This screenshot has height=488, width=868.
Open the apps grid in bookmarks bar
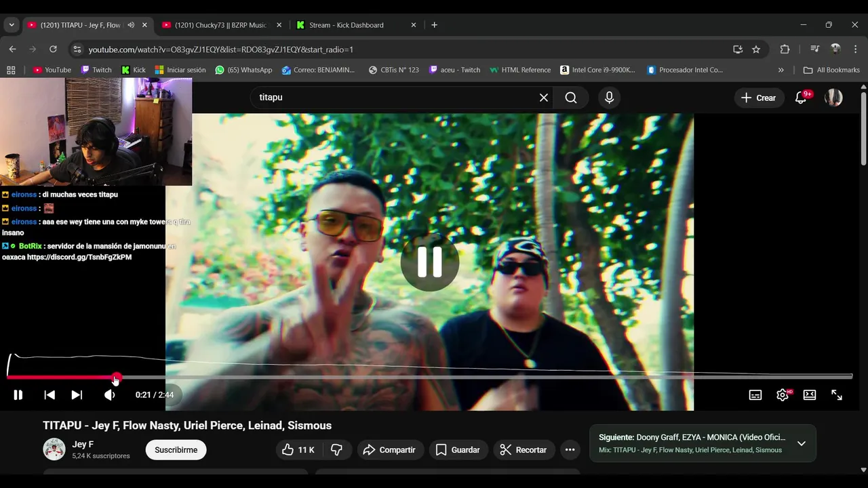tap(11, 70)
